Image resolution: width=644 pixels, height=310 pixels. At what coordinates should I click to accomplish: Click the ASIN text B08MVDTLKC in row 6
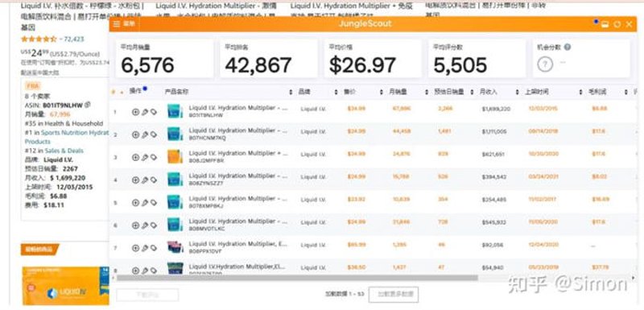pyautogui.click(x=207, y=229)
